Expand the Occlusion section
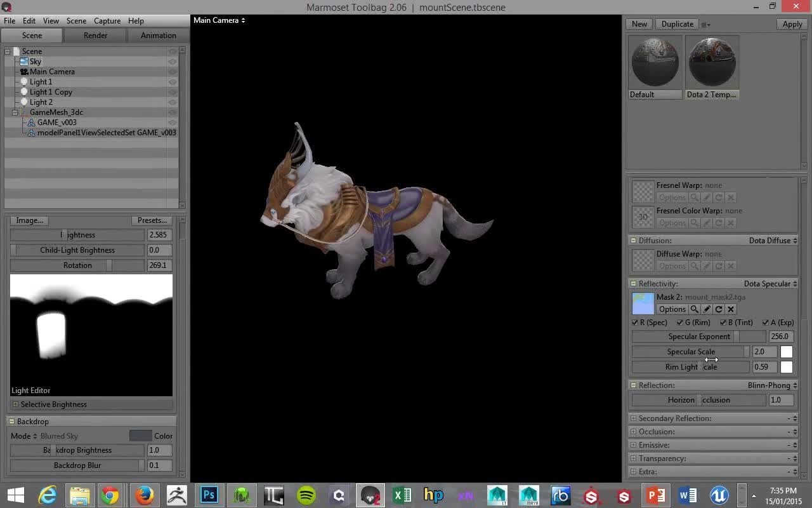Viewport: 812px width, 508px height. 633,432
